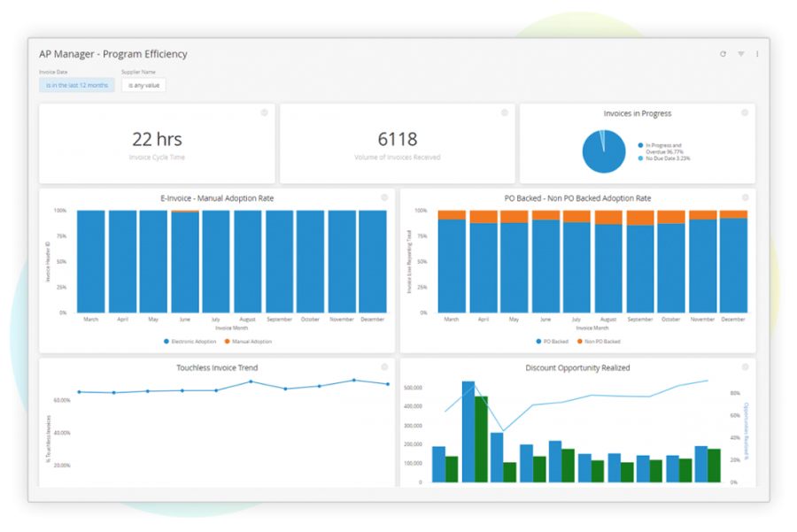The image size is (797, 532).
Task: Open the Supplier Name filter dropdown
Action: point(143,86)
